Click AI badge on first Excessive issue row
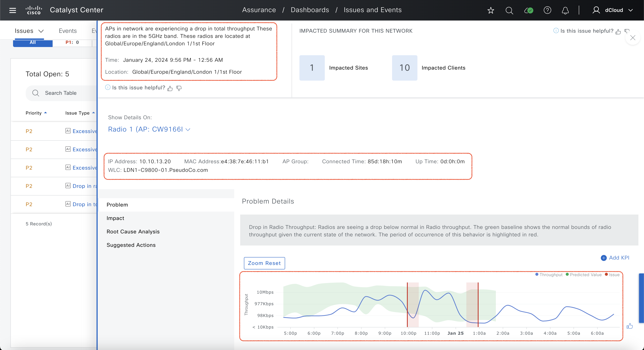Screen dimensions: 644x350 coord(68,131)
